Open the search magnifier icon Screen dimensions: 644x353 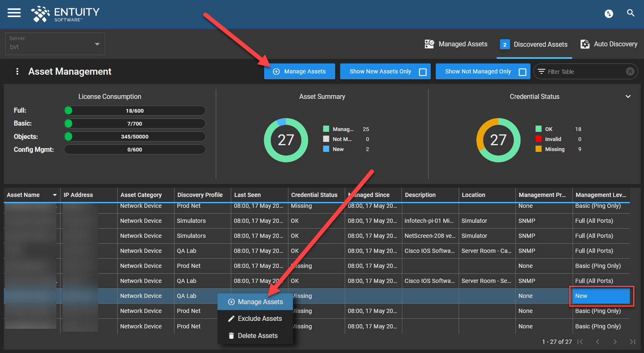tap(631, 13)
